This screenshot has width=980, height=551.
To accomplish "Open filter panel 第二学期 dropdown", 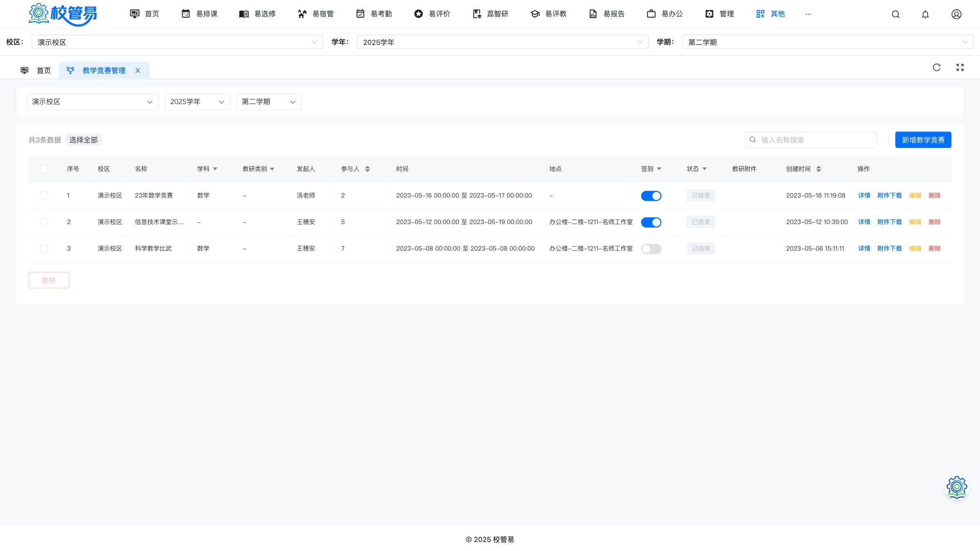I will click(x=269, y=102).
